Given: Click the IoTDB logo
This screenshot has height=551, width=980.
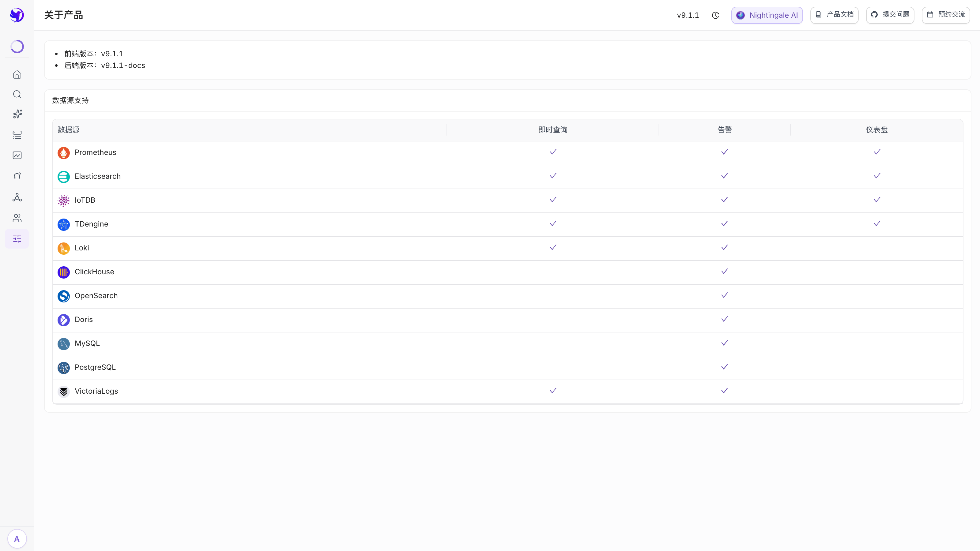Looking at the screenshot, I should click(x=63, y=201).
